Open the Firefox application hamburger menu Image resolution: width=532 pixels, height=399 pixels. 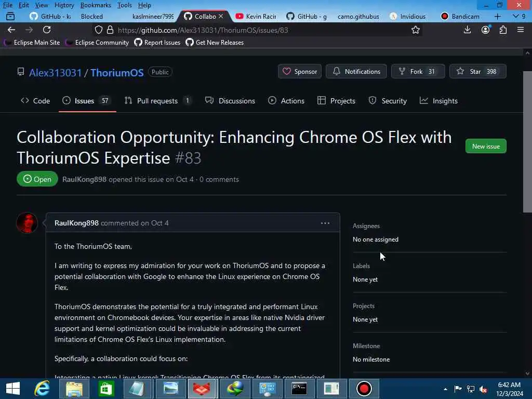(521, 30)
